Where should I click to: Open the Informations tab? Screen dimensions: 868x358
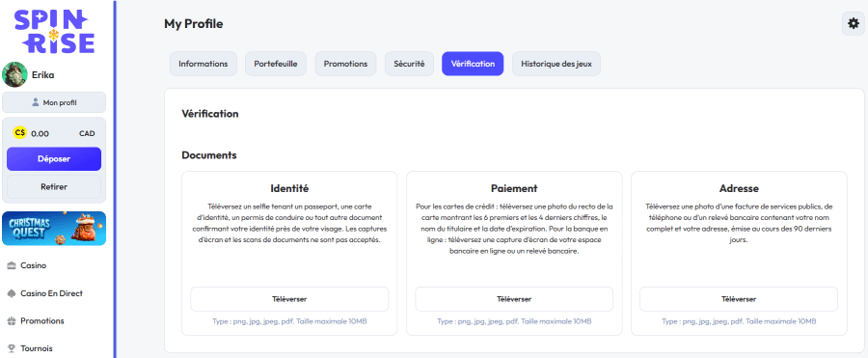pos(203,64)
